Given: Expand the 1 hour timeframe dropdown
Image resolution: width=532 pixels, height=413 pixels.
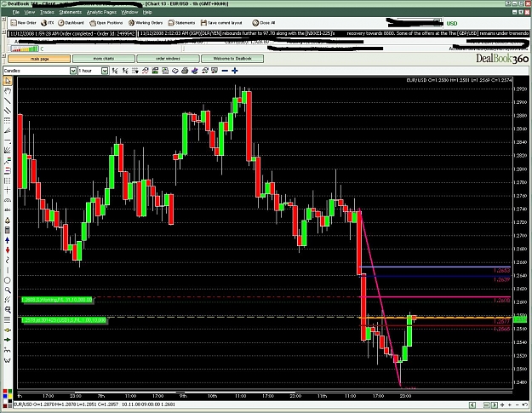Looking at the screenshot, I should coord(105,71).
